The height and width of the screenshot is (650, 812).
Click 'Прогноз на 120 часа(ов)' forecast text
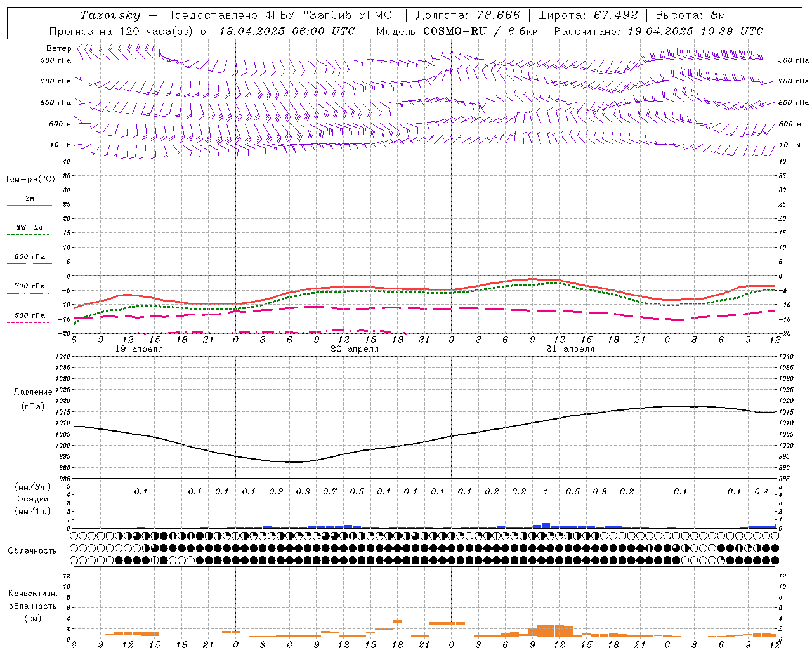pyautogui.click(x=122, y=31)
